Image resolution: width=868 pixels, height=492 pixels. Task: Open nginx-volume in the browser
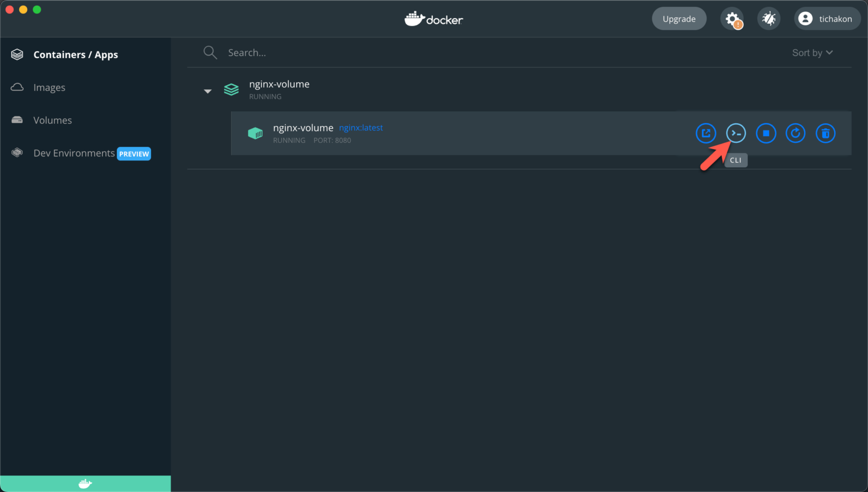point(706,133)
